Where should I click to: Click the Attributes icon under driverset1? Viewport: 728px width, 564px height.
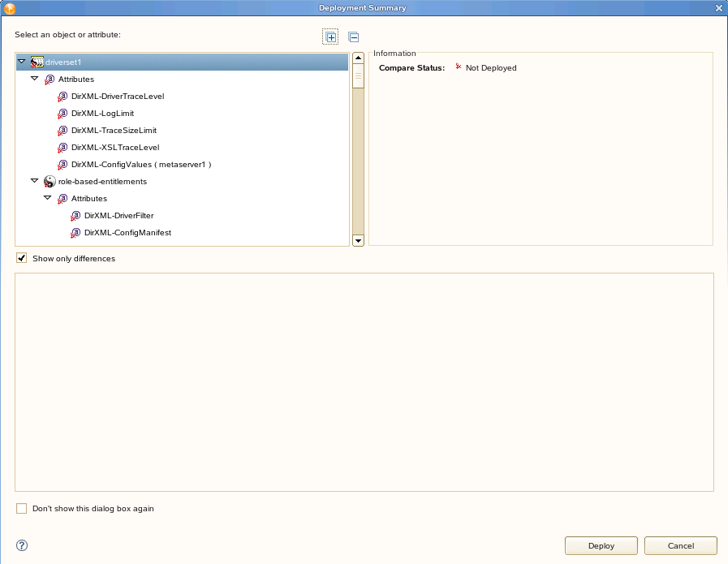click(50, 80)
